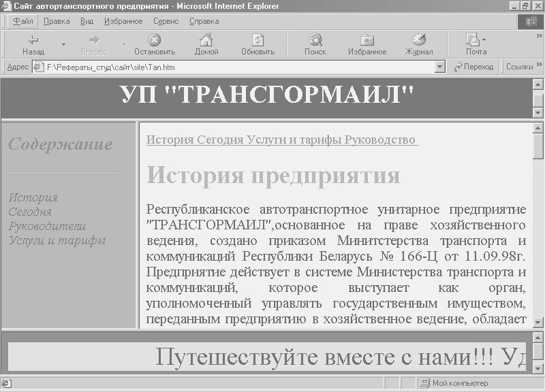This screenshot has width=545, height=392.
Task: Click the header frame scroll down arrow
Action: pyautogui.click(x=538, y=112)
